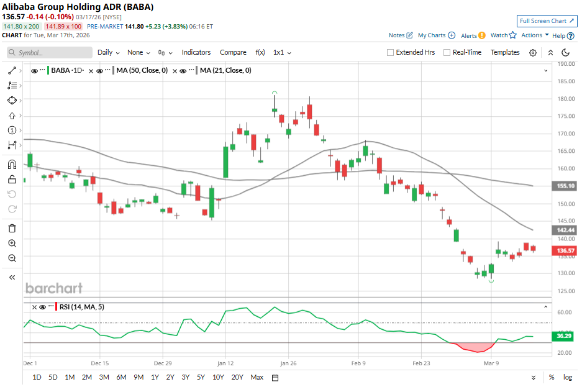Switch to log scale
This screenshot has width=582, height=392.
568,378
